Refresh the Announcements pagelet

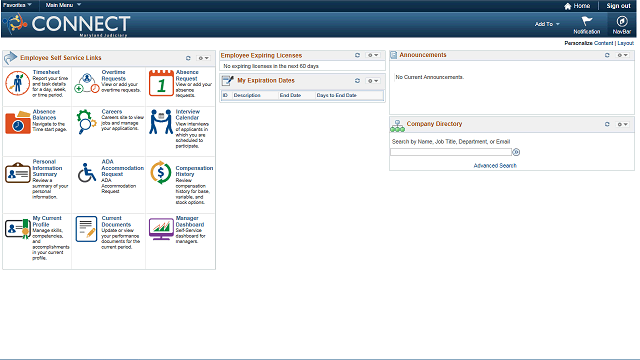pyautogui.click(x=607, y=55)
